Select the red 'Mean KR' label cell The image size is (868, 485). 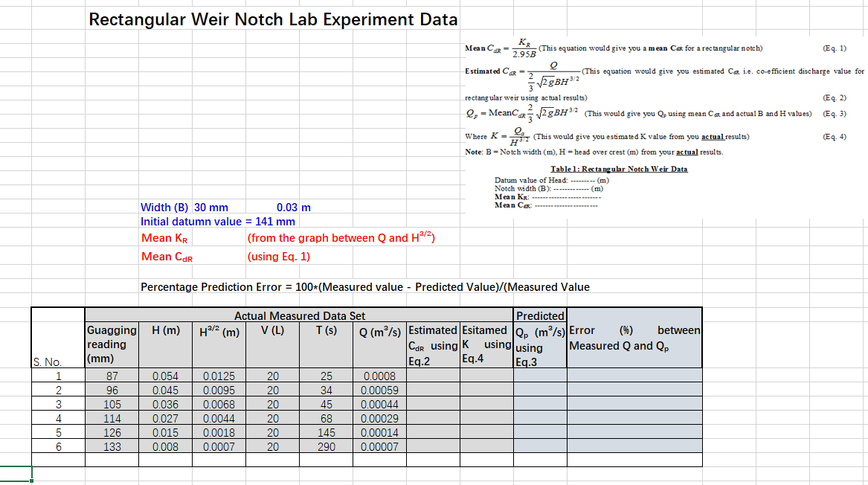[x=164, y=238]
